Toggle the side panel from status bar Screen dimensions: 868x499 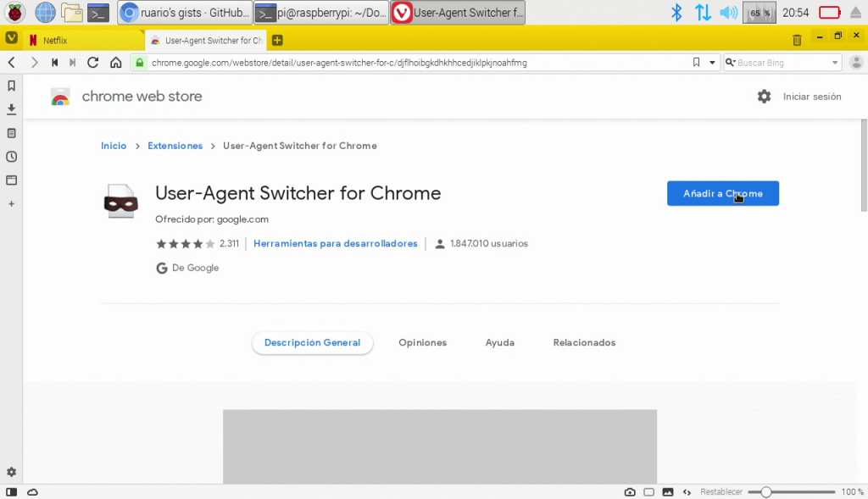tap(11, 492)
